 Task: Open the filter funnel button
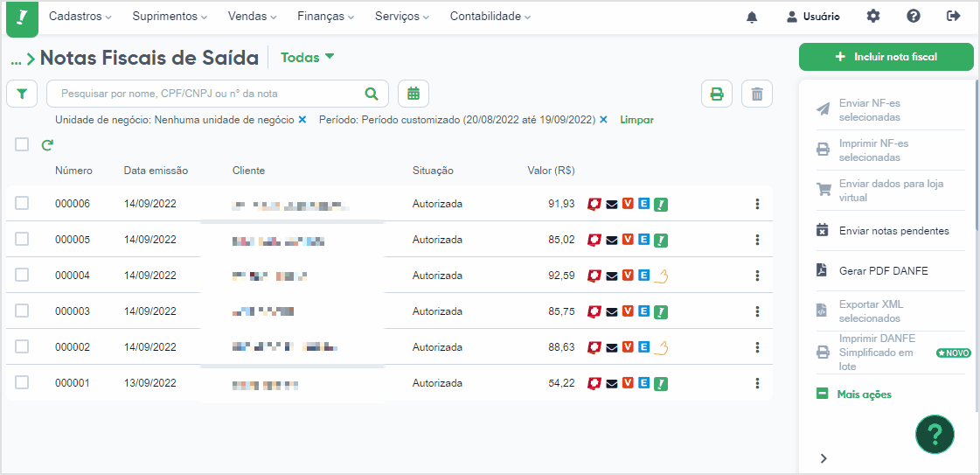[22, 94]
